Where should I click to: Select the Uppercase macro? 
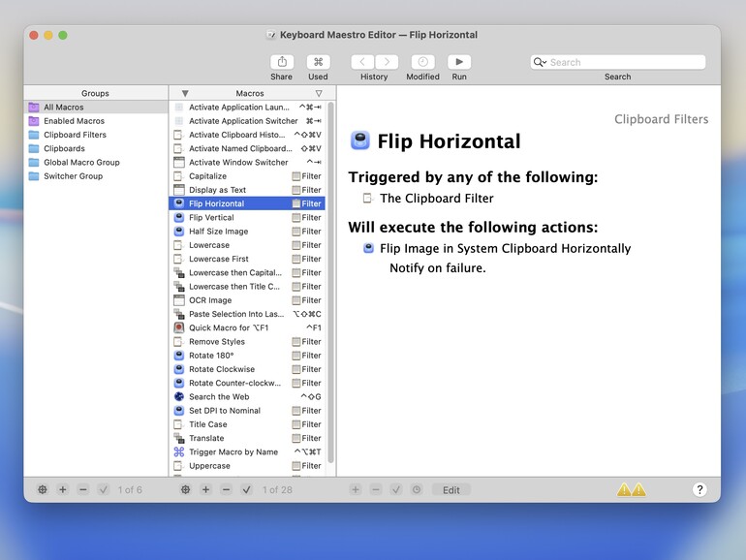247,466
